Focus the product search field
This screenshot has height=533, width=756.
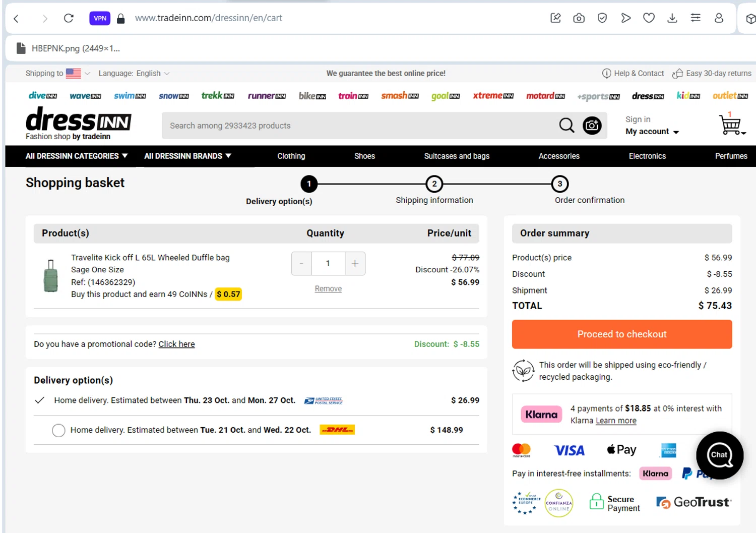click(358, 126)
